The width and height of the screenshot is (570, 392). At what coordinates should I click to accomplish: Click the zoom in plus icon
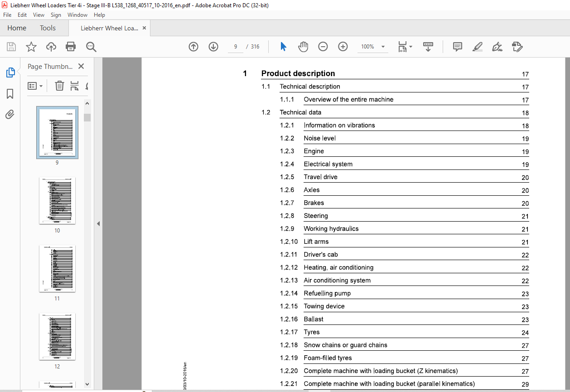pos(343,47)
